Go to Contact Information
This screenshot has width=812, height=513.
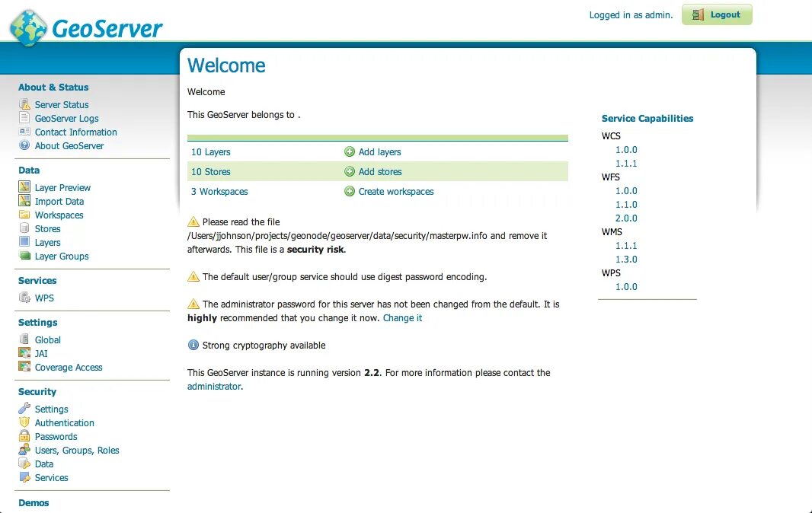point(76,132)
